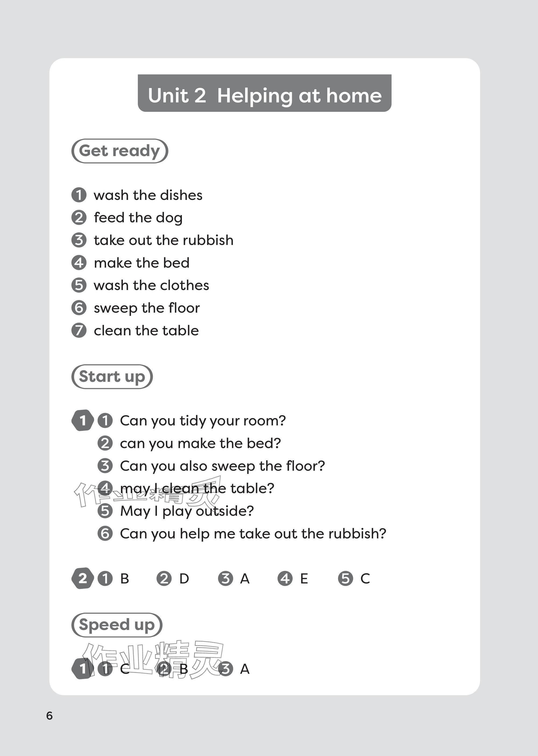
Task: Click the number 3 bullet beside "take out the rubbish"
Action: (79, 240)
